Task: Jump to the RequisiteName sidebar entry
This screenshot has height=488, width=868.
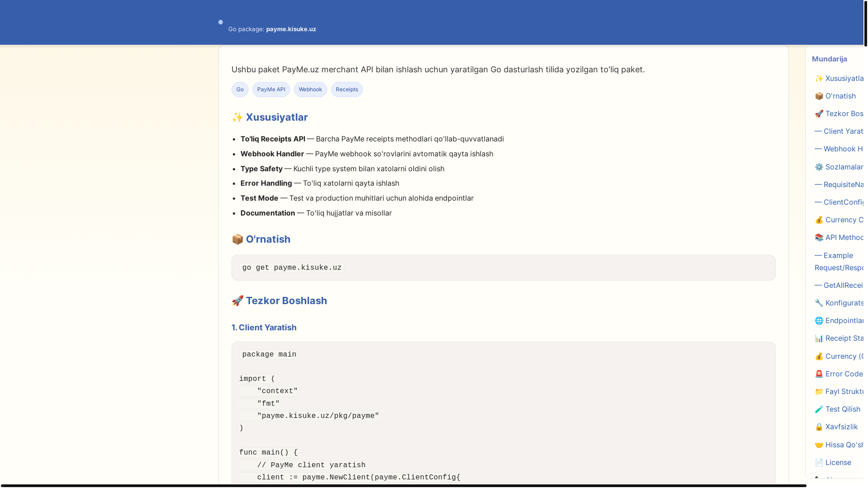Action: click(x=839, y=184)
